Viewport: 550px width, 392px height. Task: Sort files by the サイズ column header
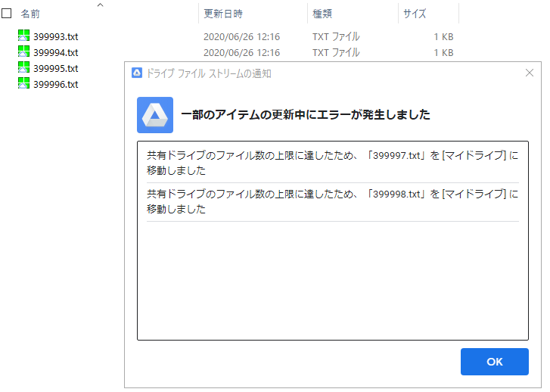415,14
